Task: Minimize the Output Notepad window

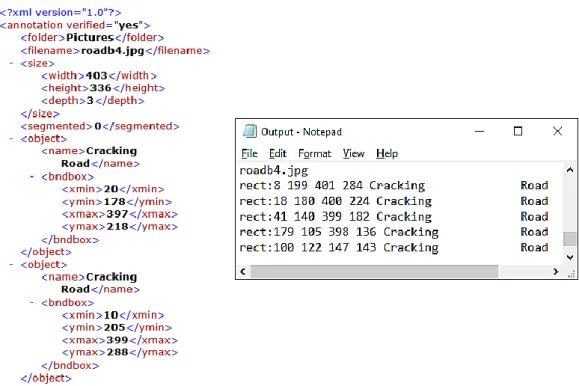Action: coord(479,131)
